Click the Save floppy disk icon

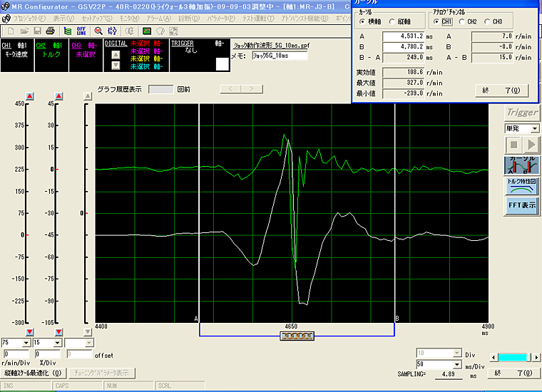pyautogui.click(x=37, y=31)
